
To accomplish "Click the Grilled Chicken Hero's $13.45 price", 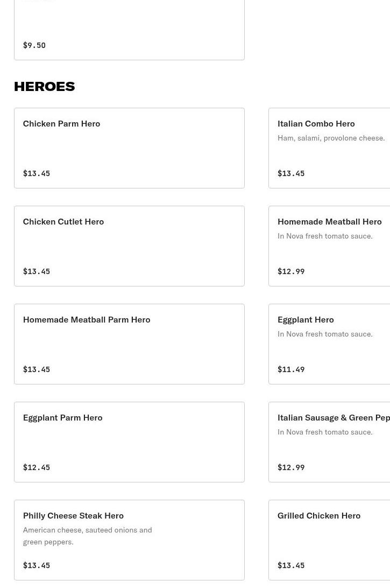I will (291, 565).
